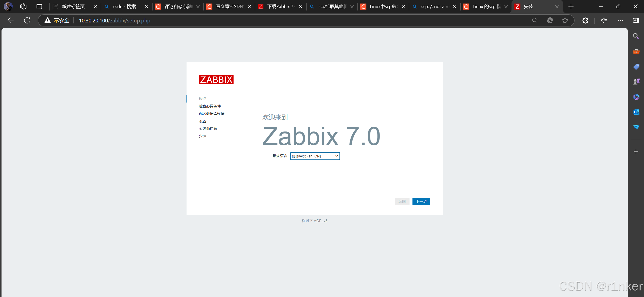Select the 配置数据库连接 setup step
This screenshot has height=297, width=644.
[x=211, y=113]
